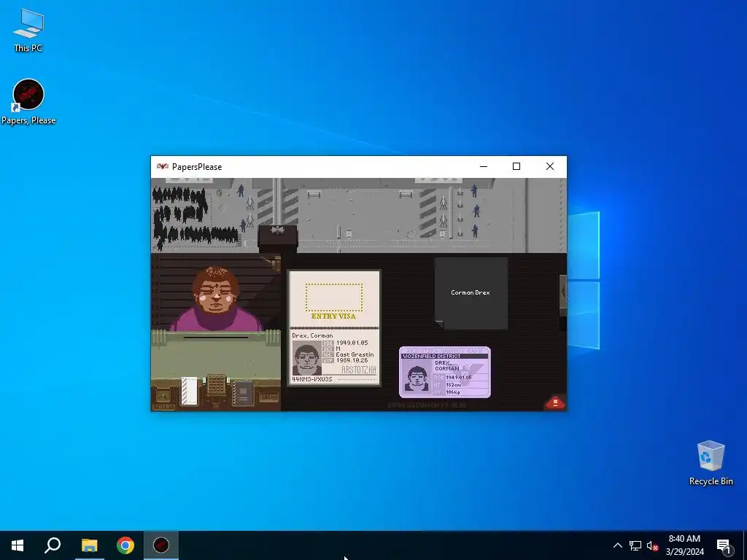Click the ID card weight 106kg

[x=453, y=392]
